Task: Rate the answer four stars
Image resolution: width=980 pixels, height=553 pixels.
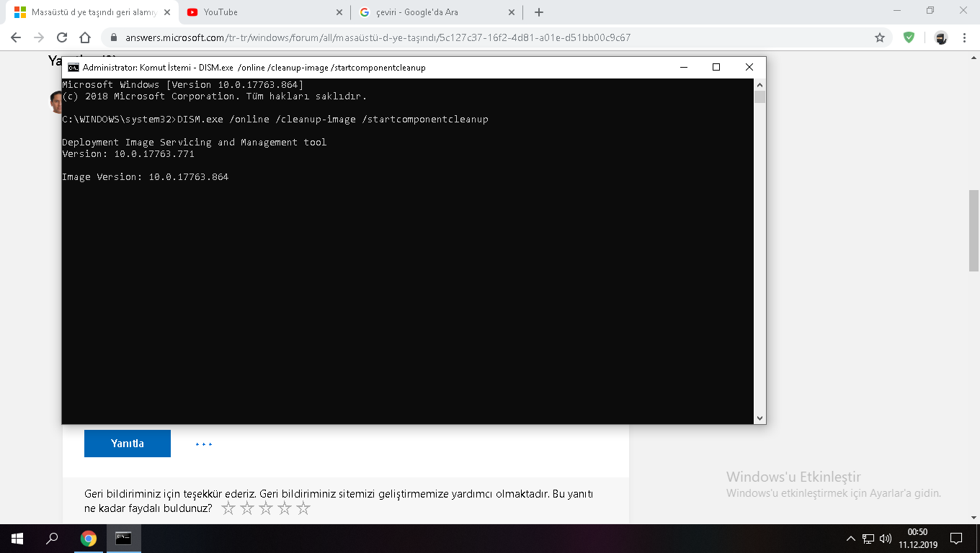Action: pos(285,508)
